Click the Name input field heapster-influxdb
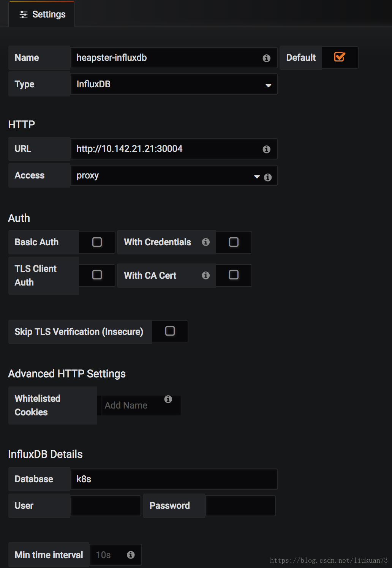The height and width of the screenshot is (568, 392). [174, 58]
